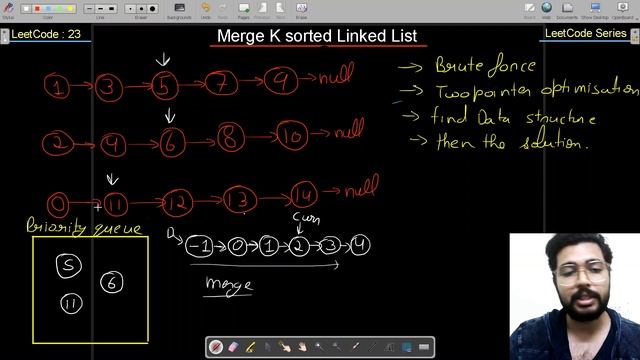
Task: Select the Interact with items finger tool
Action: pyautogui.click(x=285, y=347)
